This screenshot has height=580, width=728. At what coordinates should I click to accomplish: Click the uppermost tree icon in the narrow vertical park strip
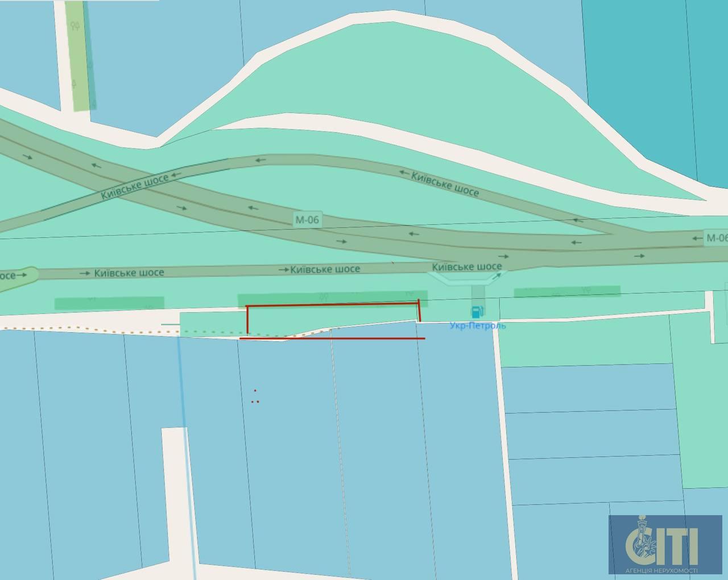75,26
